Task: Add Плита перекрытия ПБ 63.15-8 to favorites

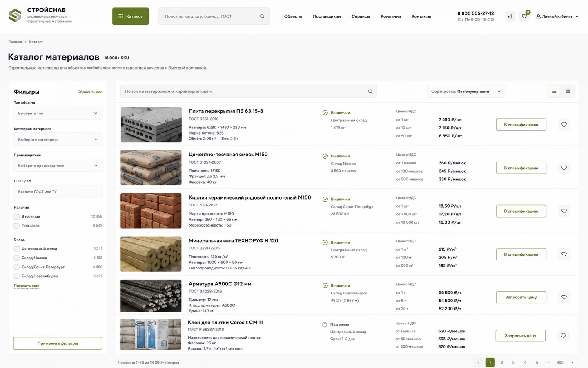Action: point(564,125)
